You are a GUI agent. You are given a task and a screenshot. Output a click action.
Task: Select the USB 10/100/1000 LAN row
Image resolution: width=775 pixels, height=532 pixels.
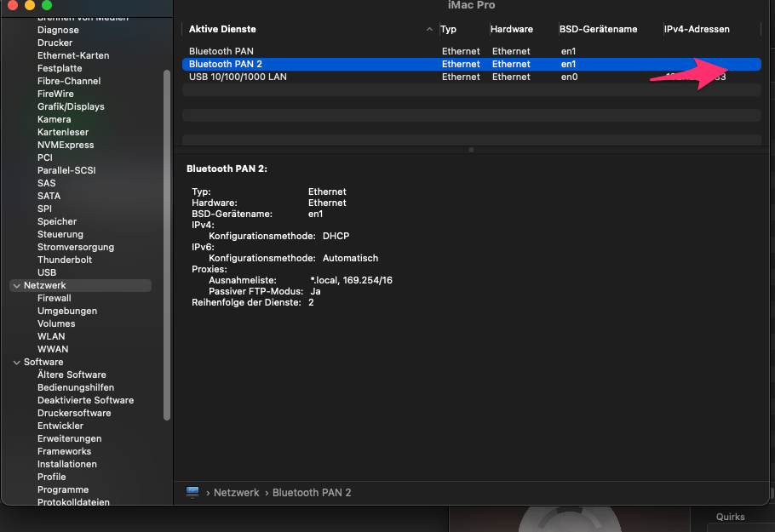[x=238, y=77]
